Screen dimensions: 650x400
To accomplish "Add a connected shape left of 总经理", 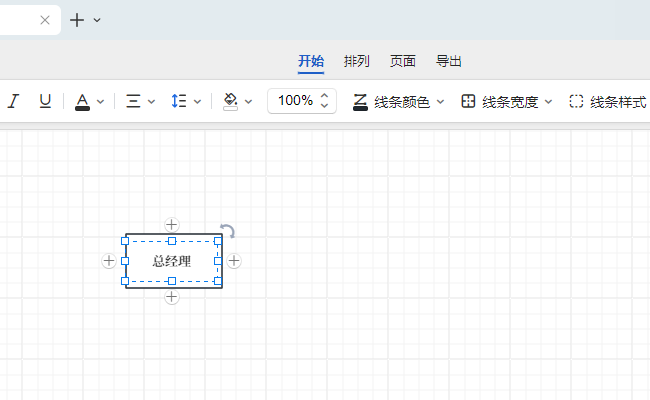I will (109, 261).
